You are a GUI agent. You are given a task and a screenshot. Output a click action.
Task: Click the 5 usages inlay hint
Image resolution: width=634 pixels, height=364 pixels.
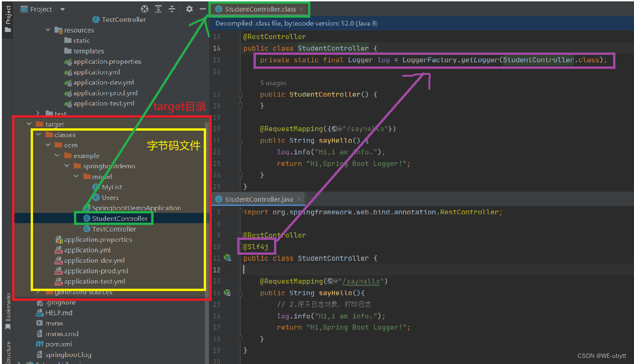pyautogui.click(x=273, y=83)
